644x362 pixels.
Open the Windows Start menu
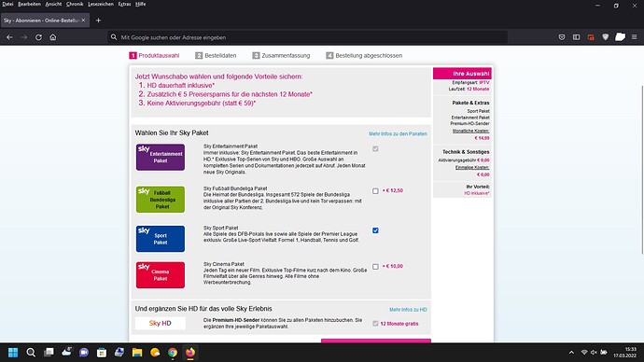coord(13,352)
